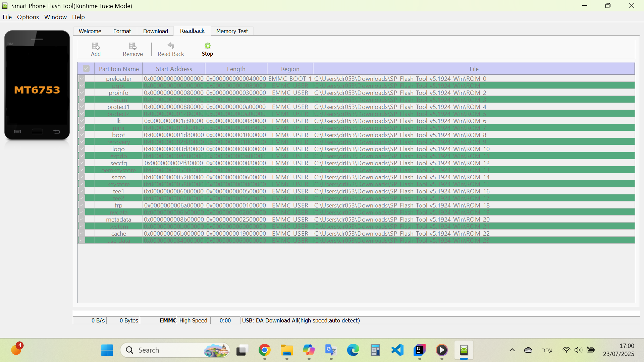Image resolution: width=644 pixels, height=362 pixels.
Task: Open the Help menu
Action: (x=78, y=17)
